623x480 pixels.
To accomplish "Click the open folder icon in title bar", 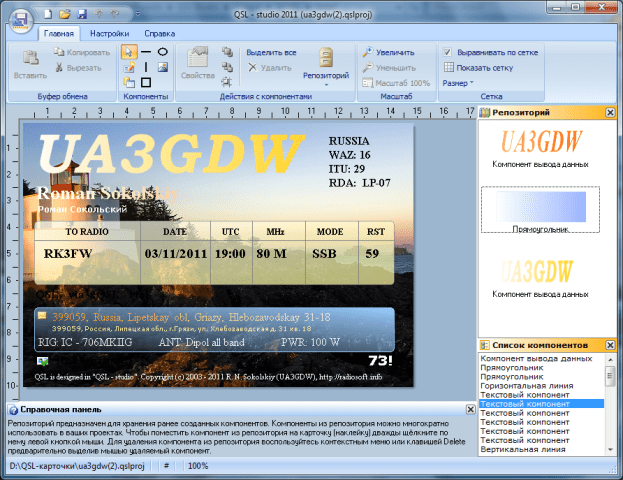I will pos(65,14).
